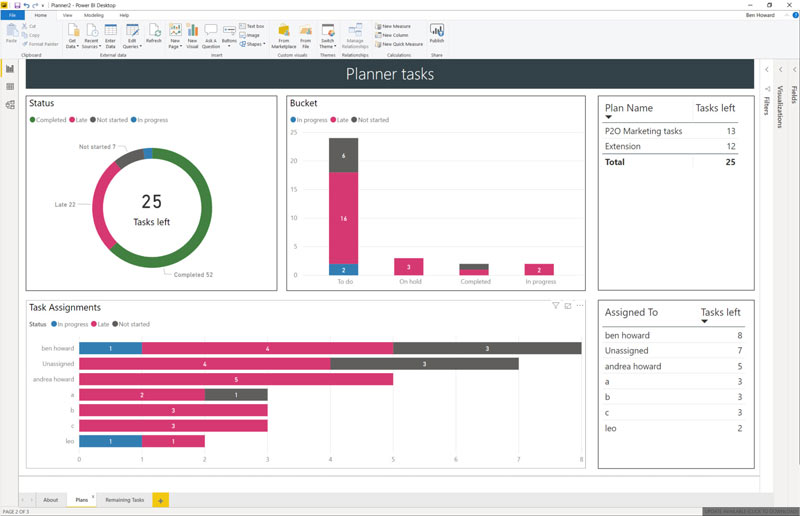Image resolution: width=800 pixels, height=516 pixels.
Task: Click the Publish icon in the ribbon
Action: tap(437, 32)
